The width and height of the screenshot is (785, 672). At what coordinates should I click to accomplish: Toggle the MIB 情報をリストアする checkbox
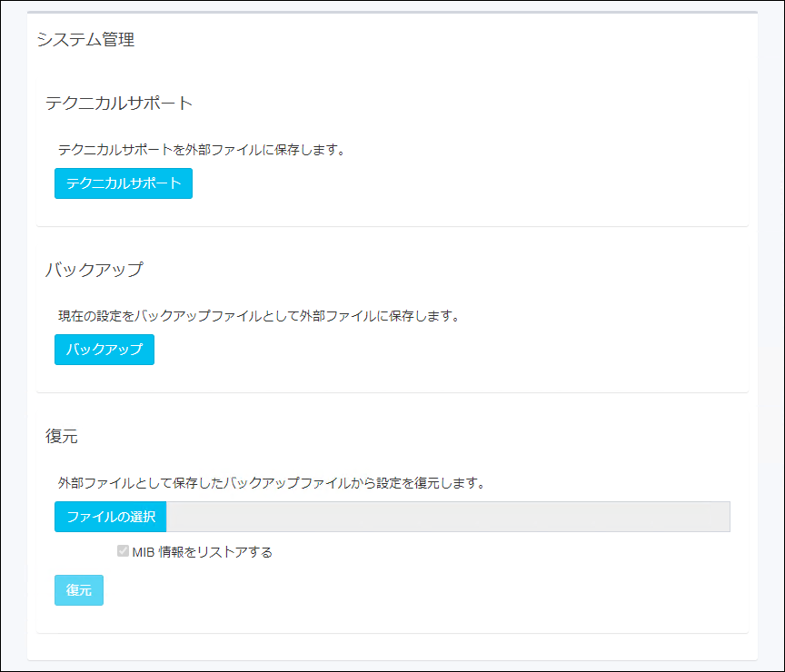click(x=123, y=551)
